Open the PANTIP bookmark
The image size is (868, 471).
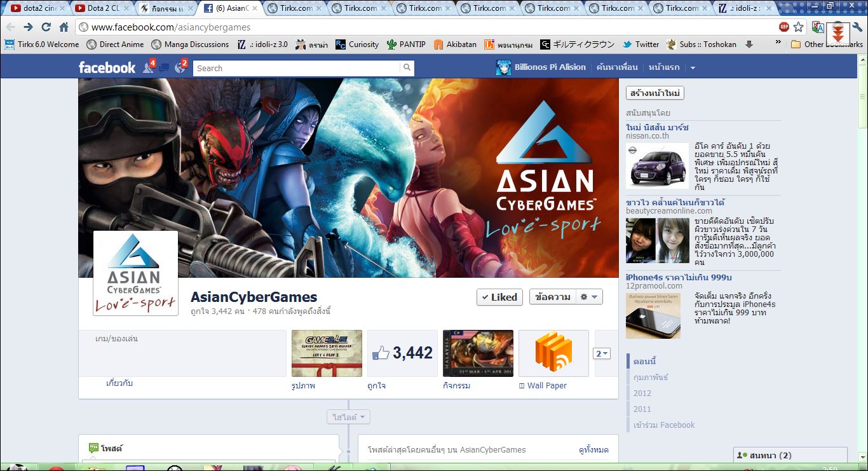tap(406, 44)
